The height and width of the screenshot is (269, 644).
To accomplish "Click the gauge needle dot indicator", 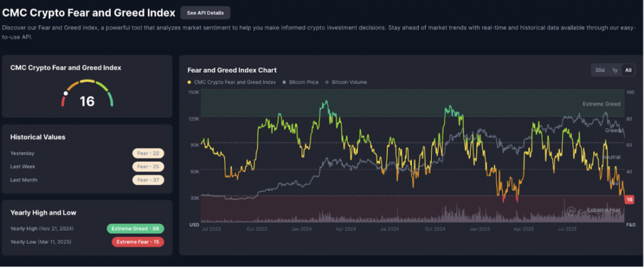I will [x=65, y=93].
